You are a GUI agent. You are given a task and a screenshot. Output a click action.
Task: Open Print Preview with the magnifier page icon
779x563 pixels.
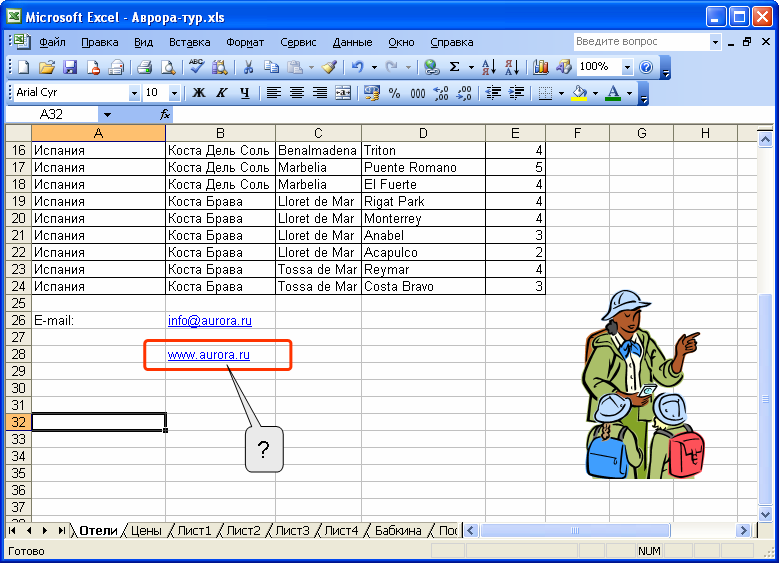coord(168,67)
